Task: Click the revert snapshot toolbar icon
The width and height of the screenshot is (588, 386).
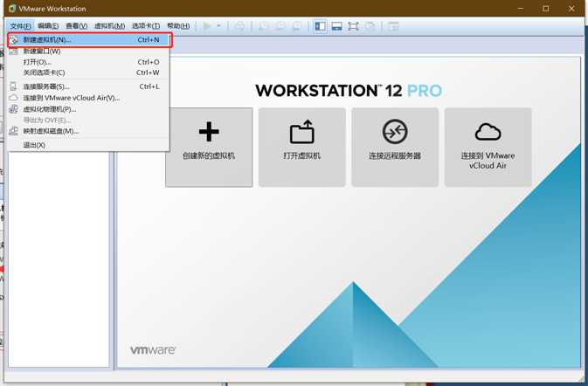Action: (280, 26)
